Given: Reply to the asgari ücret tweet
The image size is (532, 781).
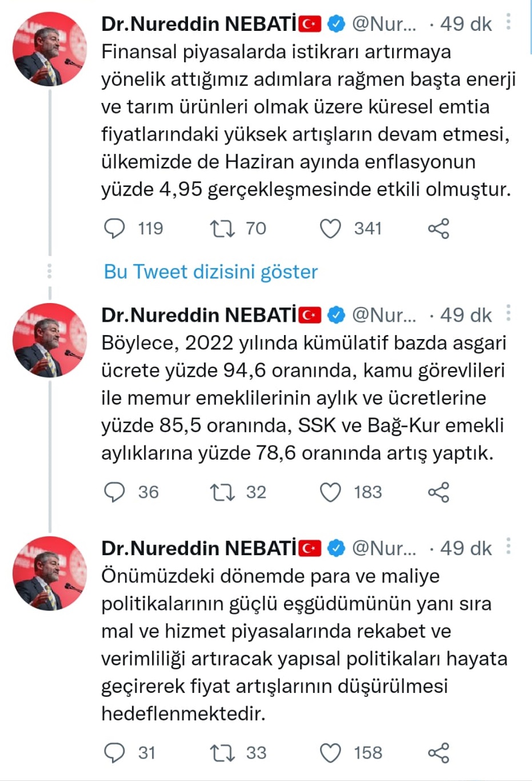Looking at the screenshot, I should pos(114,492).
